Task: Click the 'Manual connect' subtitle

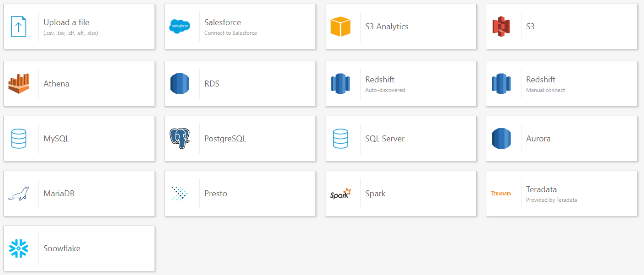Action: [x=545, y=90]
